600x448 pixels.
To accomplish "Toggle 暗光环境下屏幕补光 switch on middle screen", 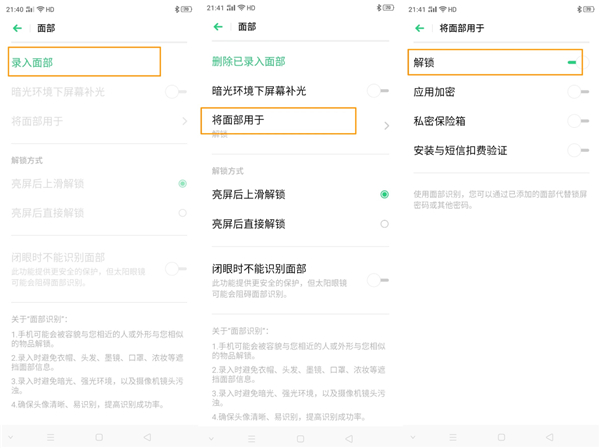I will [x=377, y=91].
